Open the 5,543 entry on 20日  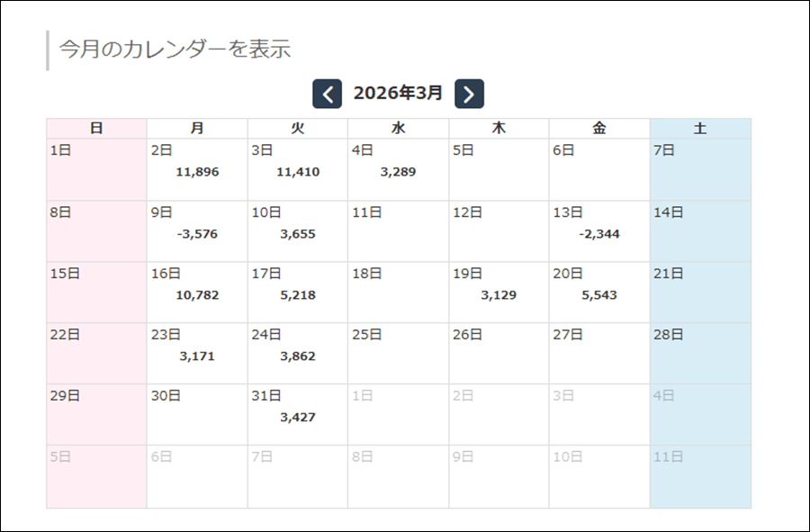[599, 295]
